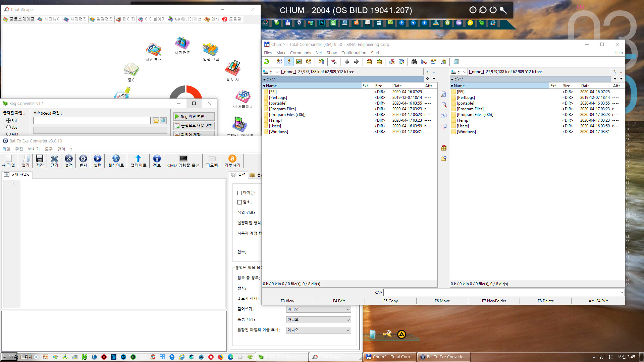Click the Info (정보) icon
Screen dimensions: 644x362
coord(157,161)
